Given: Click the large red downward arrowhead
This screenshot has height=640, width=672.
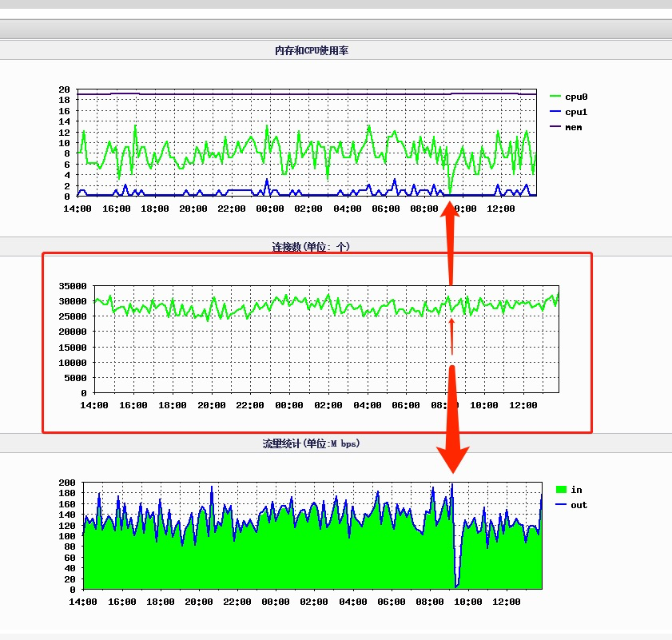Looking at the screenshot, I should click(453, 459).
